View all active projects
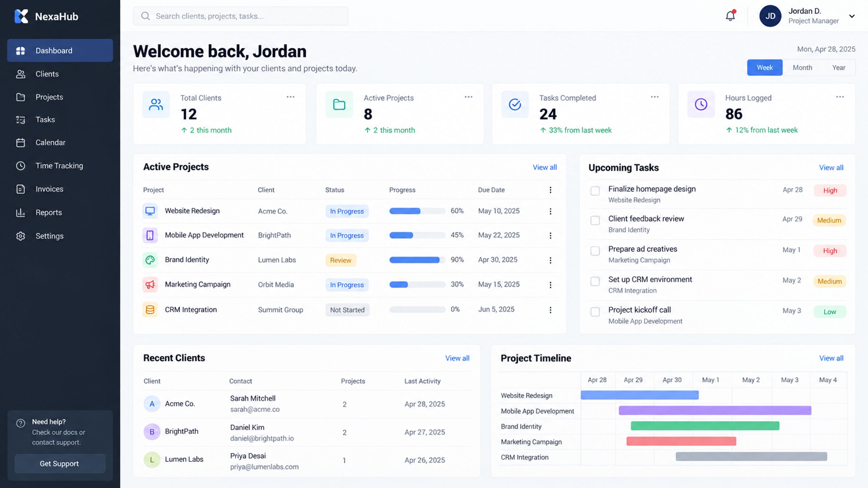 click(x=545, y=167)
